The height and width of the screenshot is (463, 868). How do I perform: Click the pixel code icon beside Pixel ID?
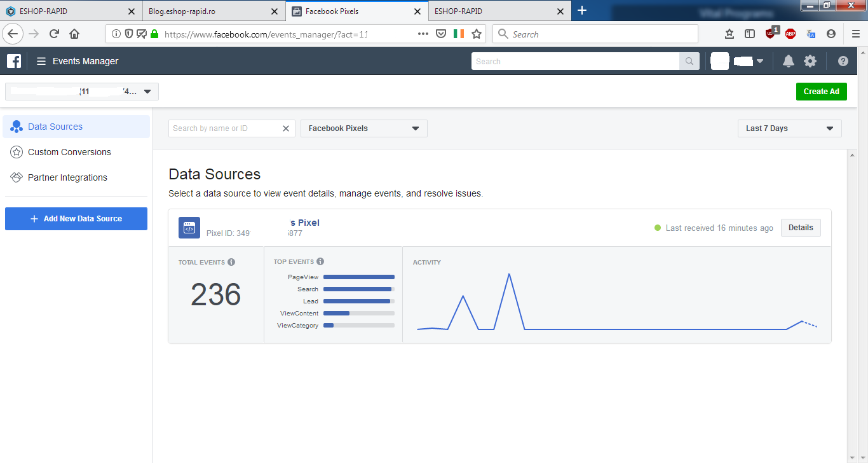coord(189,228)
